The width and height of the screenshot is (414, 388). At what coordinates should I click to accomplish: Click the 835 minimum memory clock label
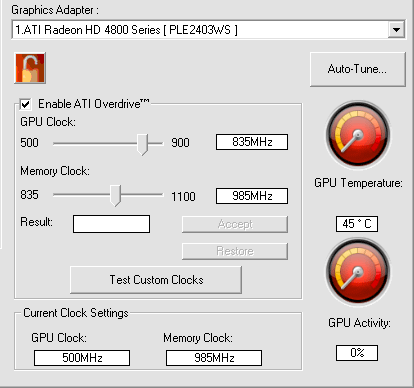point(29,195)
